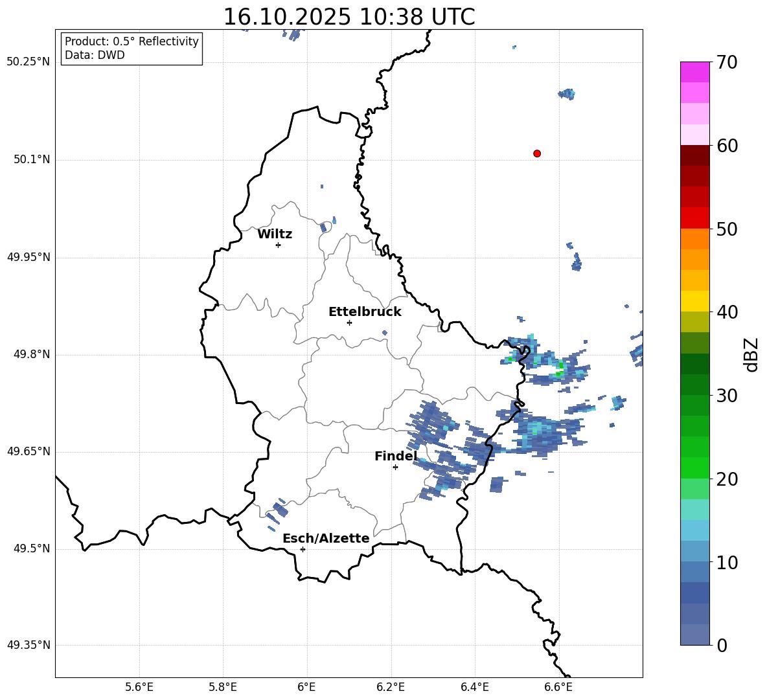The height and width of the screenshot is (700, 767).
Task: Click the 49.65°N latitude label
Action: coord(29,451)
